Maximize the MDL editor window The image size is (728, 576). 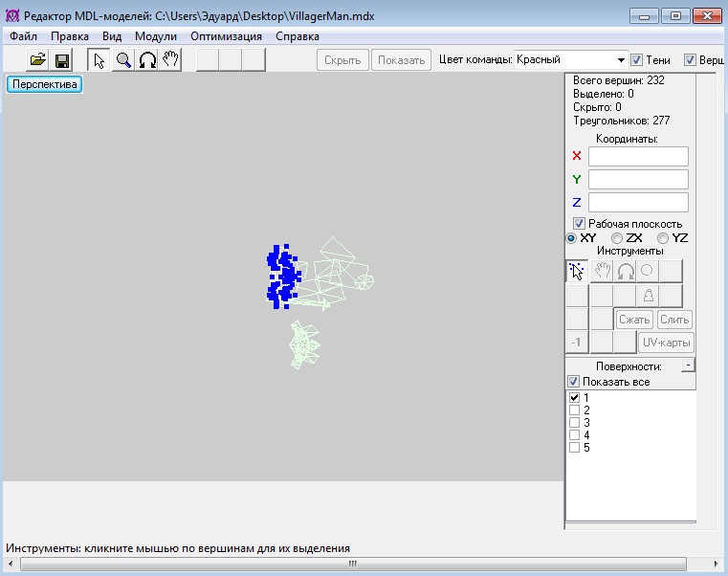[675, 16]
